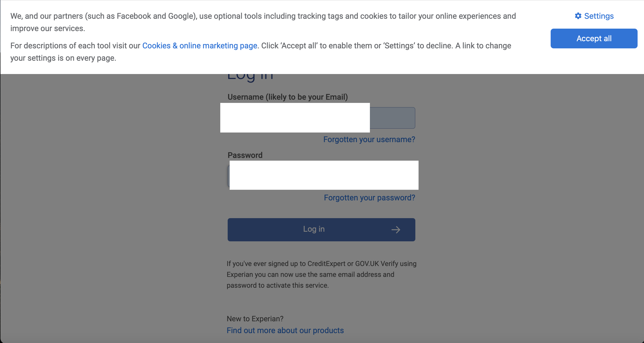Viewport: 644px width, 343px height.
Task: Read tool descriptions on the cookies page link
Action: click(200, 45)
